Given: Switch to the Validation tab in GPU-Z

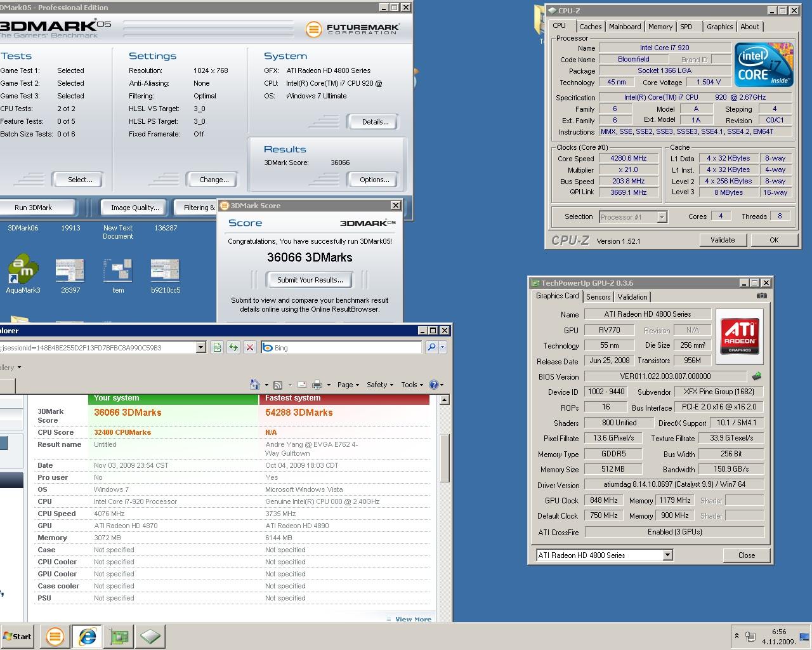Looking at the screenshot, I should (x=632, y=297).
